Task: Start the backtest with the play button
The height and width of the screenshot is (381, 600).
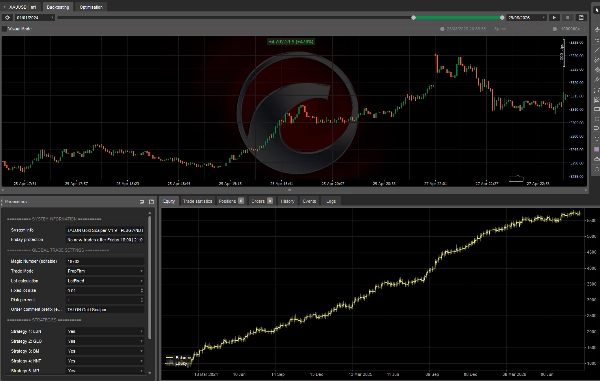Action: click(x=554, y=18)
